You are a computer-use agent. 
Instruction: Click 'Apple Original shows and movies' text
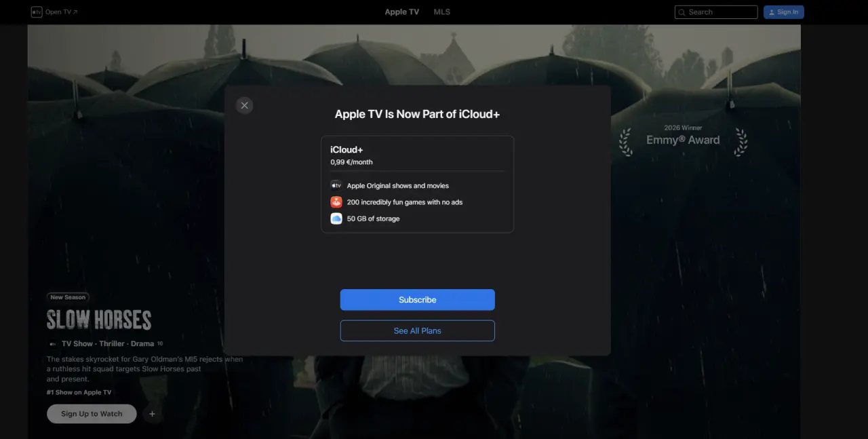tap(398, 186)
